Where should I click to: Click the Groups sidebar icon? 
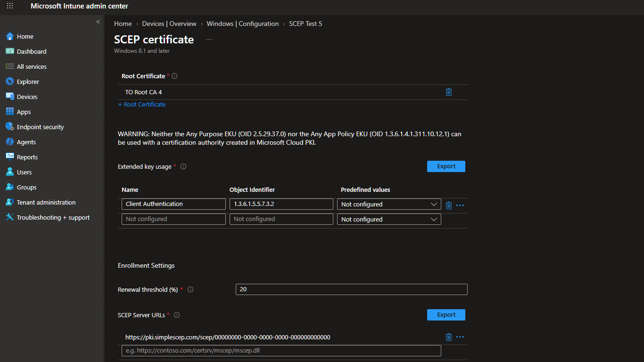[x=10, y=187]
